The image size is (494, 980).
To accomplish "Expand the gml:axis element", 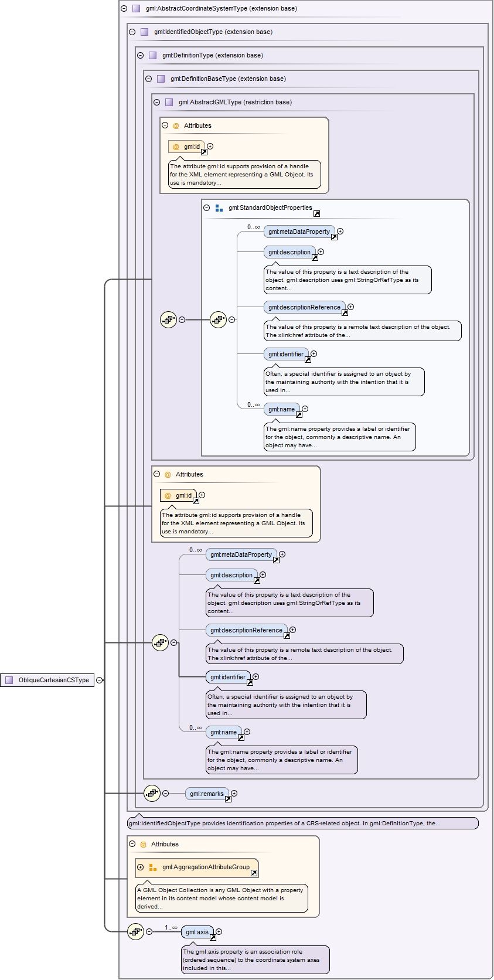I will pyautogui.click(x=219, y=931).
